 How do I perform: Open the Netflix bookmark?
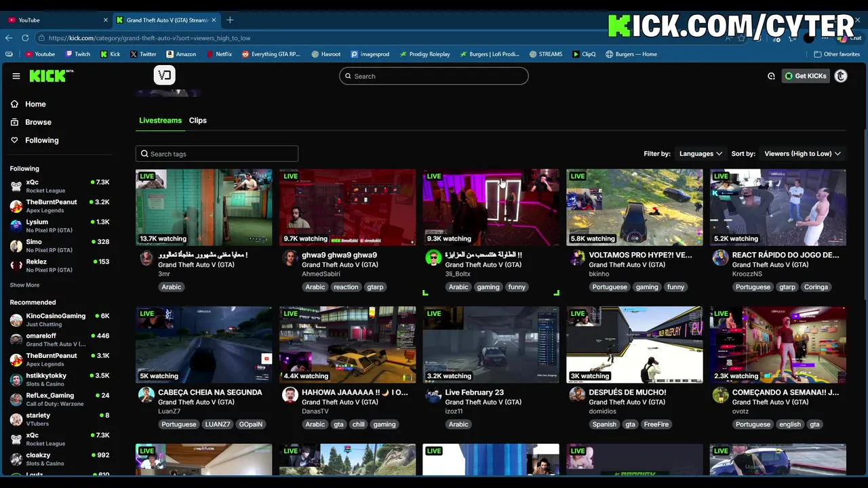coord(218,54)
